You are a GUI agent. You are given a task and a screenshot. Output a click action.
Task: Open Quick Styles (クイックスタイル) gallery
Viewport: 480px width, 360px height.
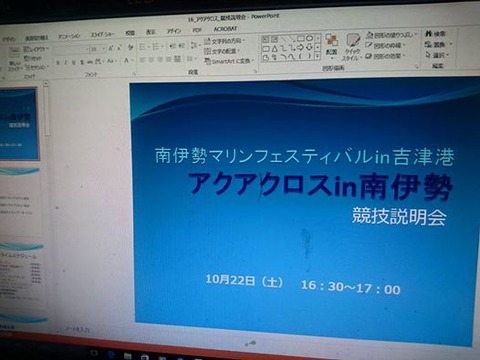[x=353, y=47]
